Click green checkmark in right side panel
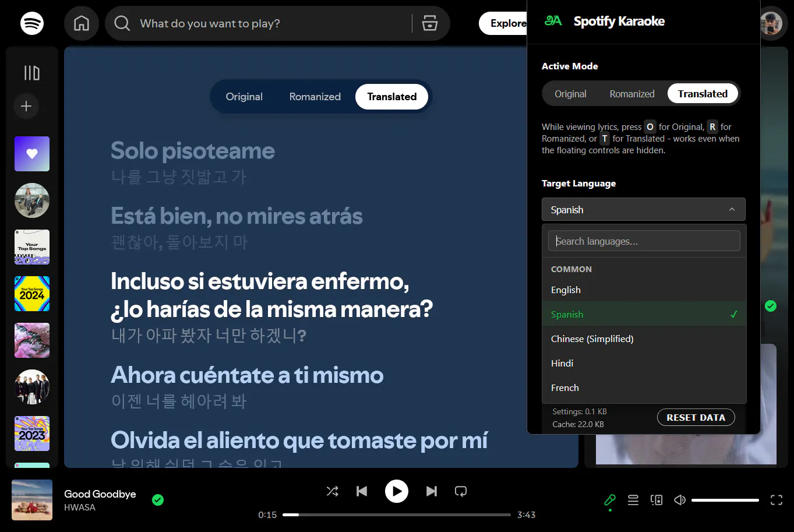The image size is (794, 532). click(771, 306)
